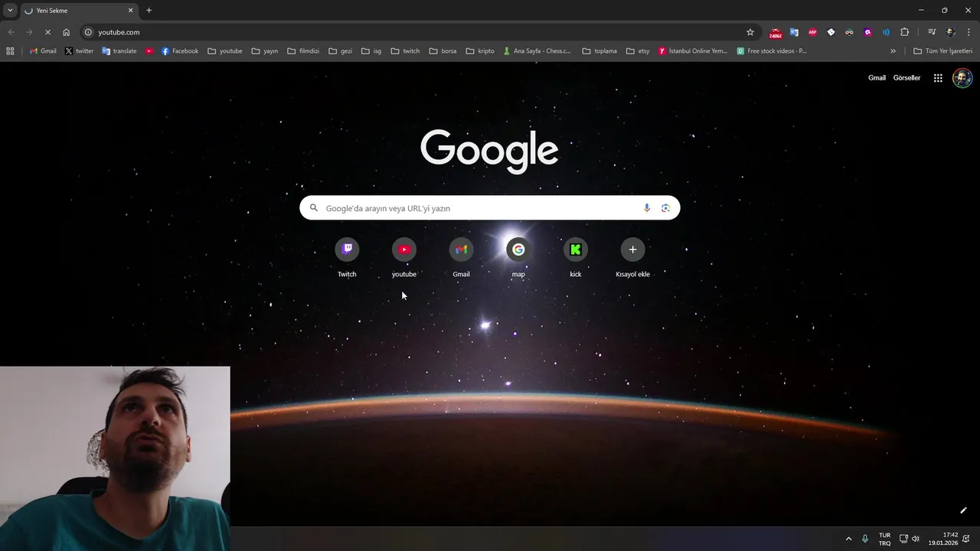This screenshot has height=551, width=980.
Task: Open the Google account avatar on page
Action: [962, 78]
